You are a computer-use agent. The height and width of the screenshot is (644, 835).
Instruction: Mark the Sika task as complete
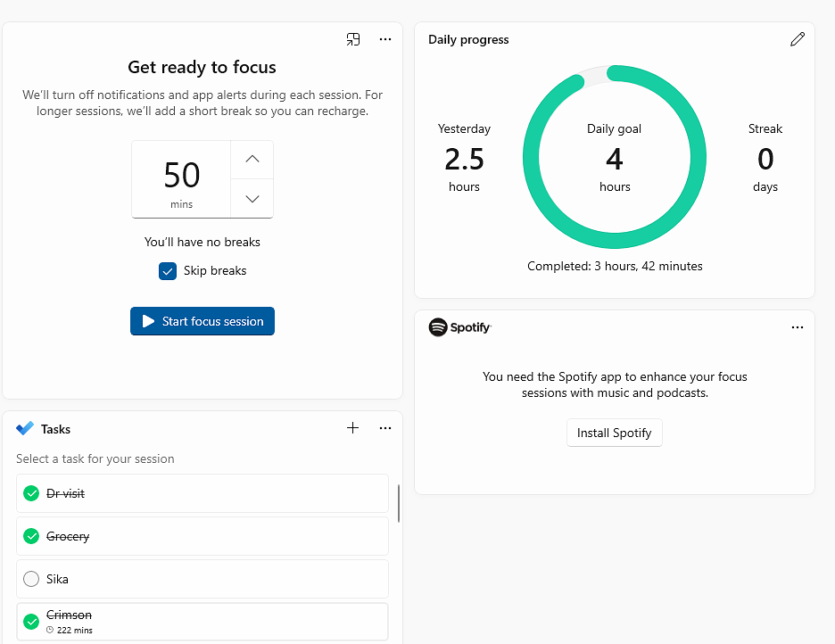click(x=31, y=579)
